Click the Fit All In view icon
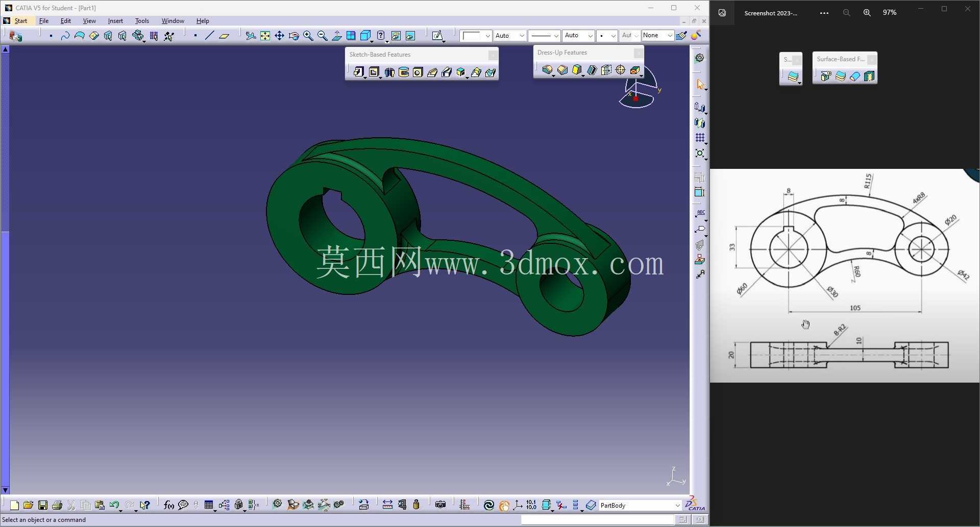980x527 pixels. pyautogui.click(x=265, y=36)
